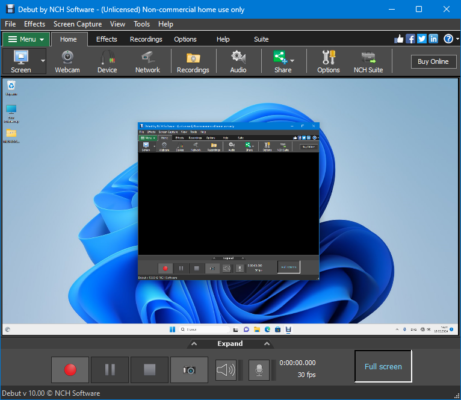Share on Twitter icon

point(422,39)
